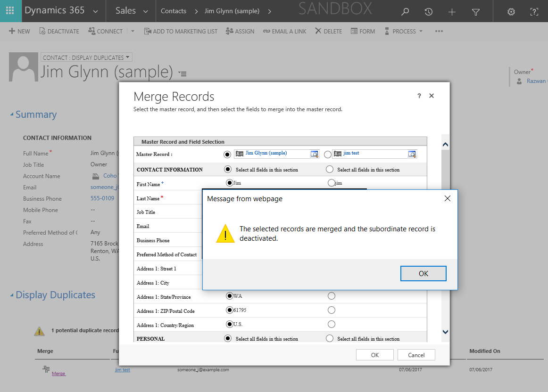
Task: Click the lookup icon for jim test record
Action: pyautogui.click(x=412, y=154)
